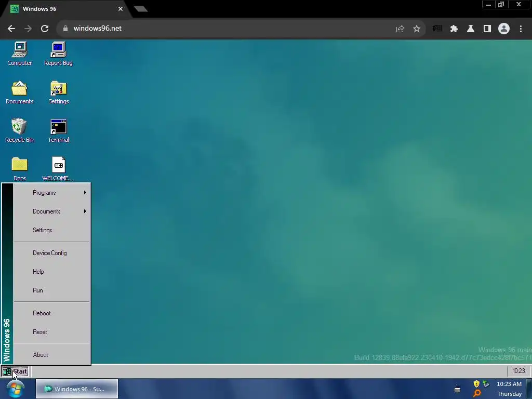Click the Windows 96 Start button
This screenshot has width=532, height=399.
[x=15, y=371]
